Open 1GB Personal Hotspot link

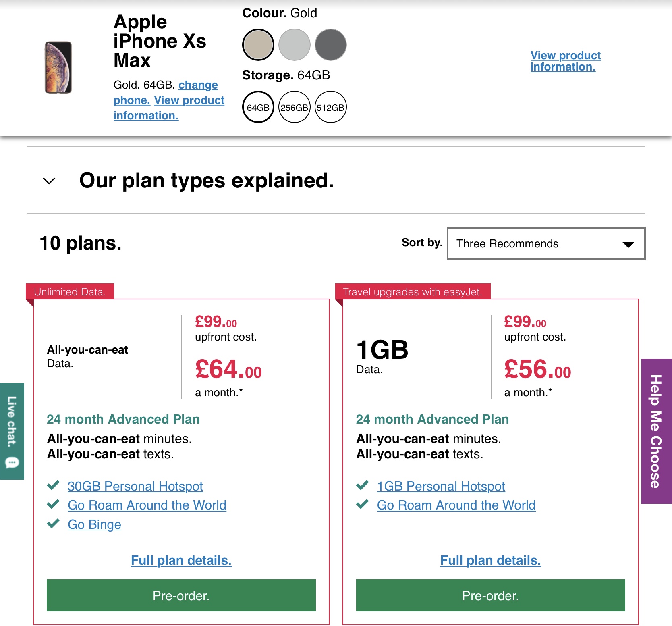pos(441,486)
